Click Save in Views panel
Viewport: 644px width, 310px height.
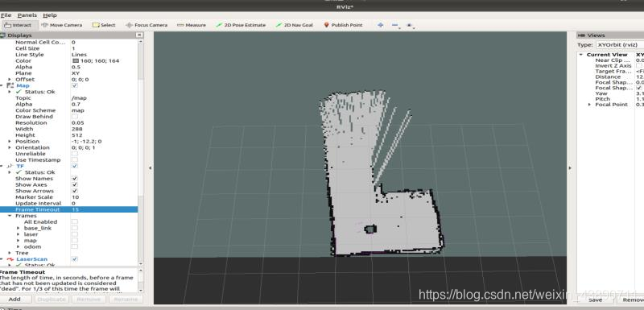pos(595,300)
